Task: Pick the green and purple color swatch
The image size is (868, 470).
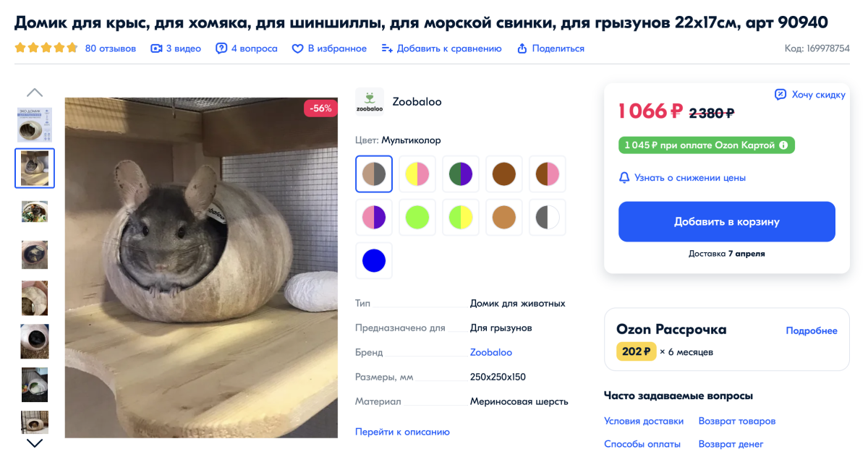Action: [x=461, y=174]
